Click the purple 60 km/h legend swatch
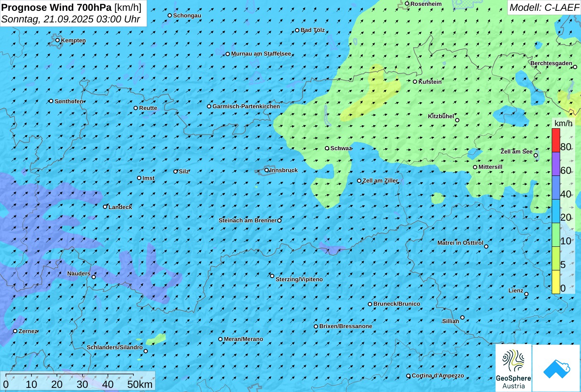This screenshot has width=581, height=392. [x=556, y=164]
